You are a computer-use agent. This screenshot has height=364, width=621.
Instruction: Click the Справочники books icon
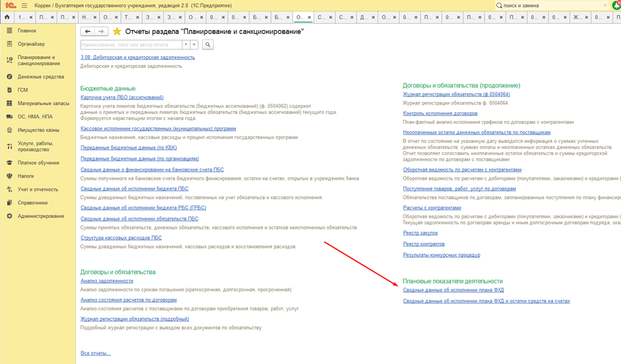[x=10, y=203]
